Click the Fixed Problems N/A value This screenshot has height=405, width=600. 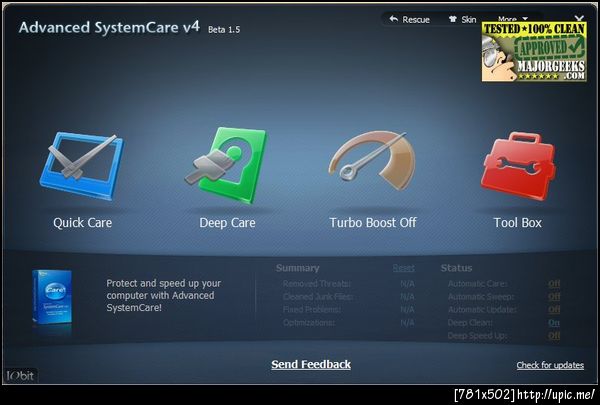(407, 309)
